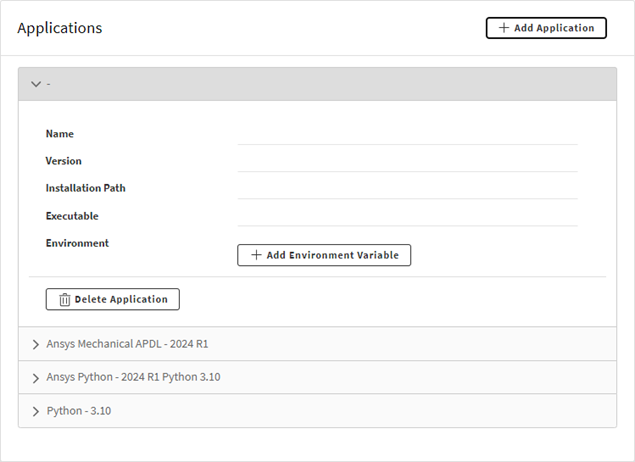Click the trash can icon
The height and width of the screenshot is (462, 635).
(64, 300)
